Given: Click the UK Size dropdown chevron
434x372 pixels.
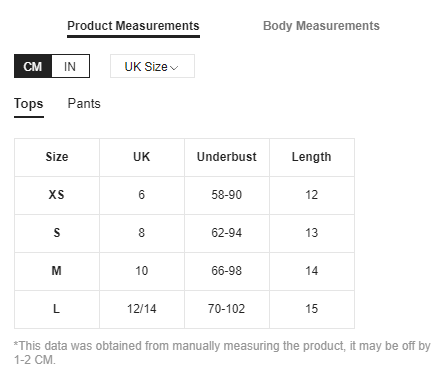Looking at the screenshot, I should click(174, 68).
